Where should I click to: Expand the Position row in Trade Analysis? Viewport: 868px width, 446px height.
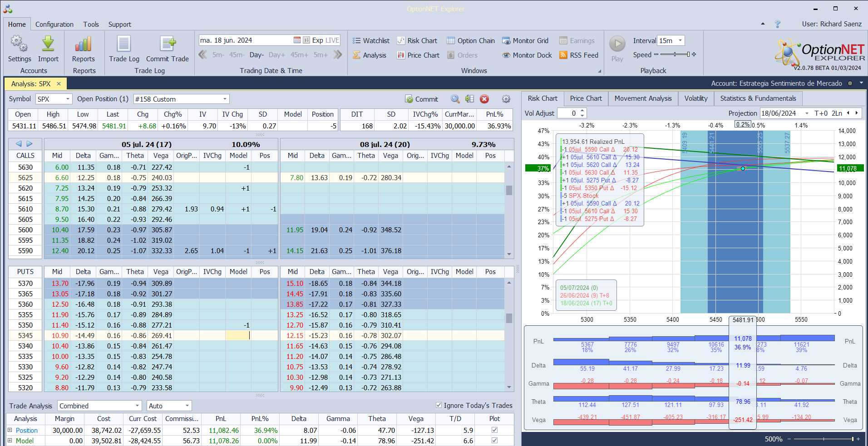point(10,430)
